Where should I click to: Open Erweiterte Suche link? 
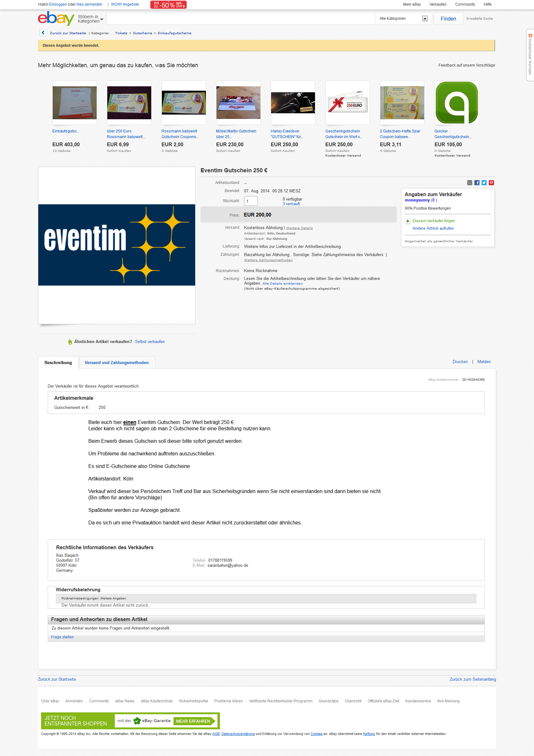479,19
